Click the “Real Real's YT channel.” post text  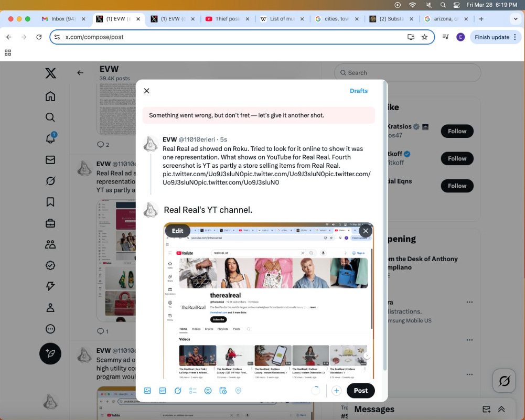pyautogui.click(x=208, y=210)
